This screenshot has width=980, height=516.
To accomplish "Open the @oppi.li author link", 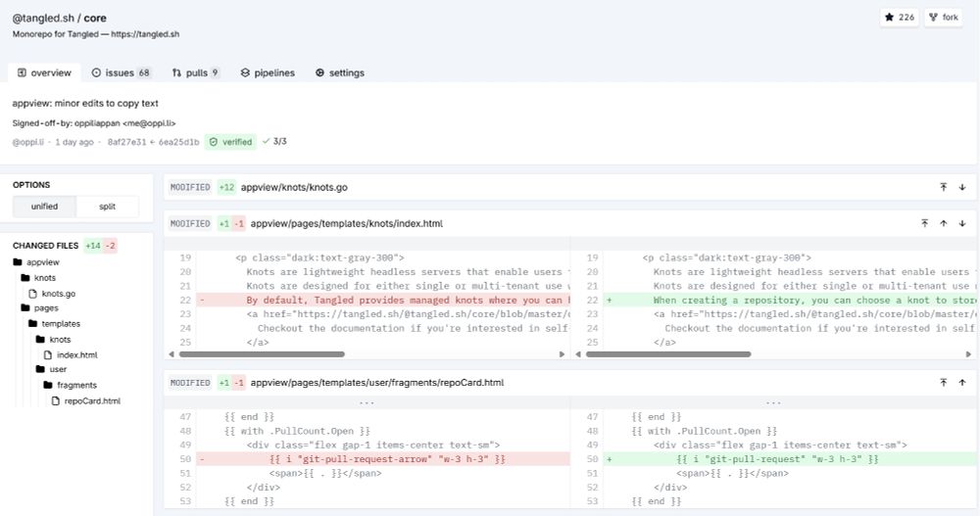I will 28,142.
